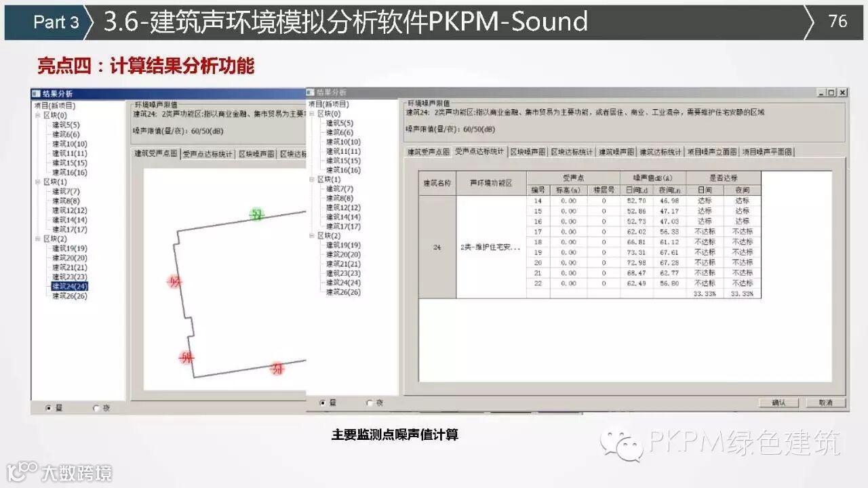Select 建筑11(11) in the front window tree
Image resolution: width=868 pixels, height=488 pixels.
point(344,152)
